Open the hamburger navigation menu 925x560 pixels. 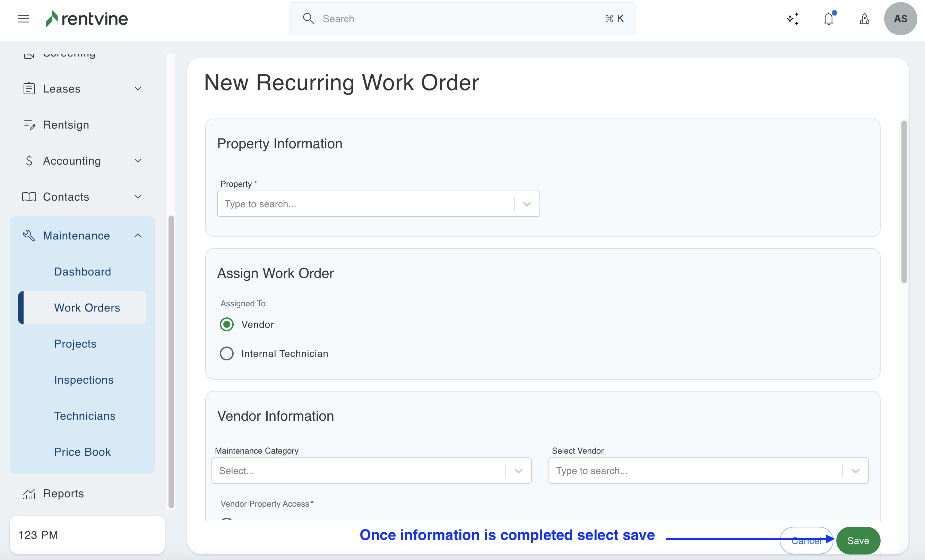tap(23, 19)
